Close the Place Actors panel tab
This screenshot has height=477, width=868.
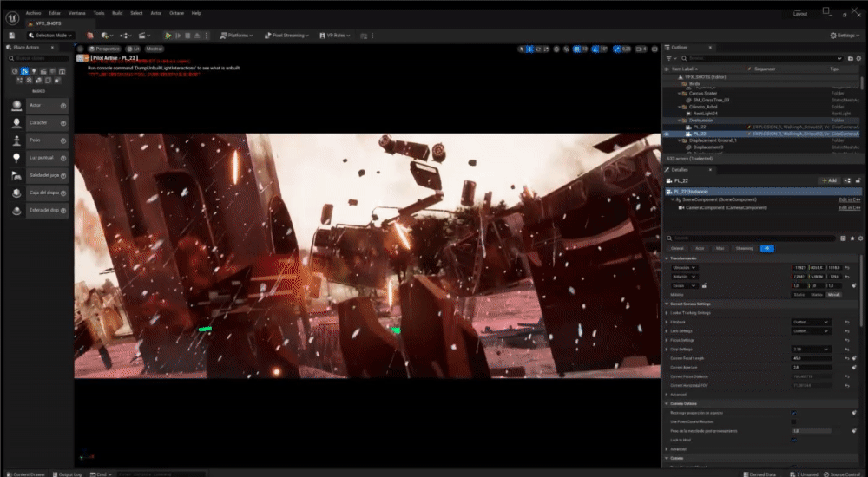(x=53, y=48)
